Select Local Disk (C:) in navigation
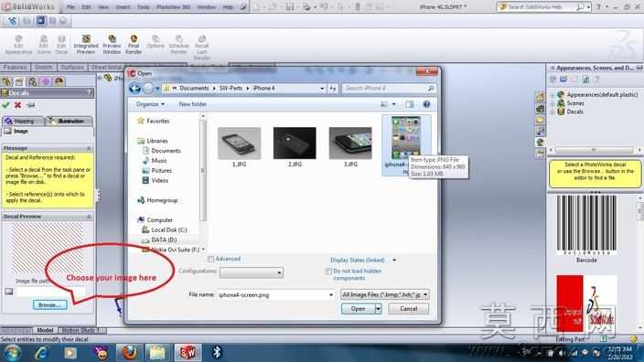This screenshot has width=644, height=362. click(x=169, y=229)
